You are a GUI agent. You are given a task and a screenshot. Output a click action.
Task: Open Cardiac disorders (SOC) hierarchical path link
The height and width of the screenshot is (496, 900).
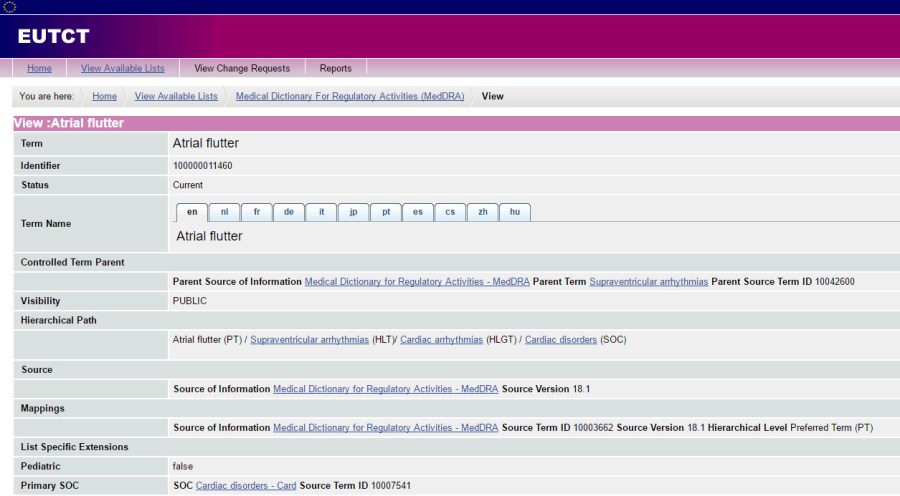[x=560, y=339]
